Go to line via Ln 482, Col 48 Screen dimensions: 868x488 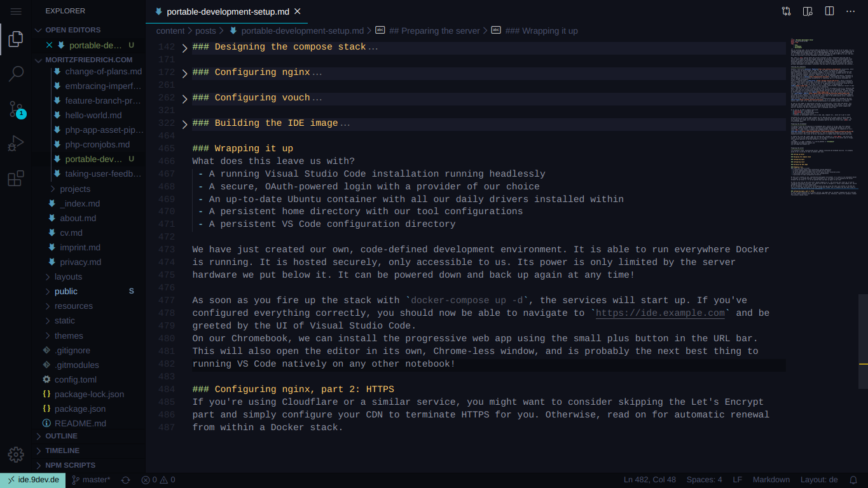coord(650,480)
